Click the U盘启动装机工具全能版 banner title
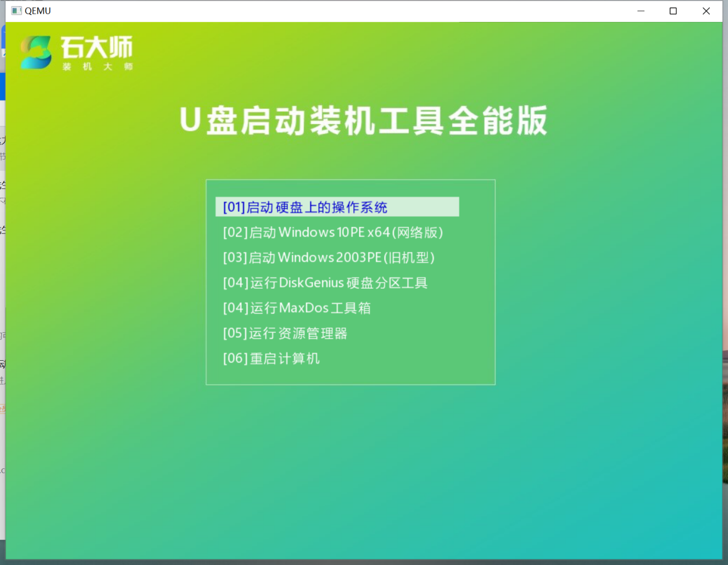 [x=364, y=122]
